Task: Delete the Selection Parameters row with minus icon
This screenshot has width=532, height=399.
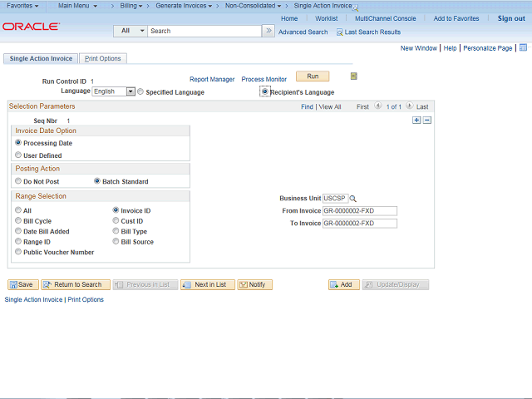Action: click(427, 120)
